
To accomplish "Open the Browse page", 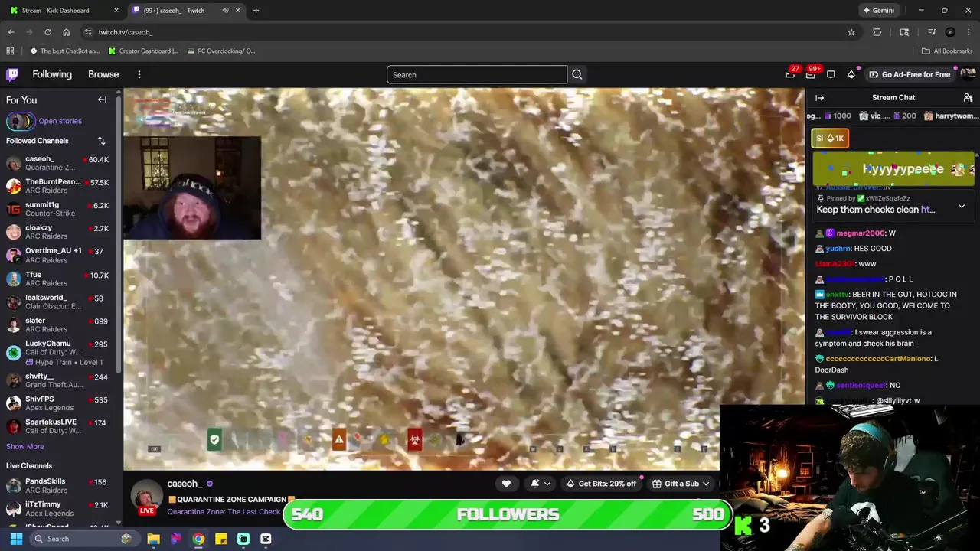I will click(x=103, y=74).
